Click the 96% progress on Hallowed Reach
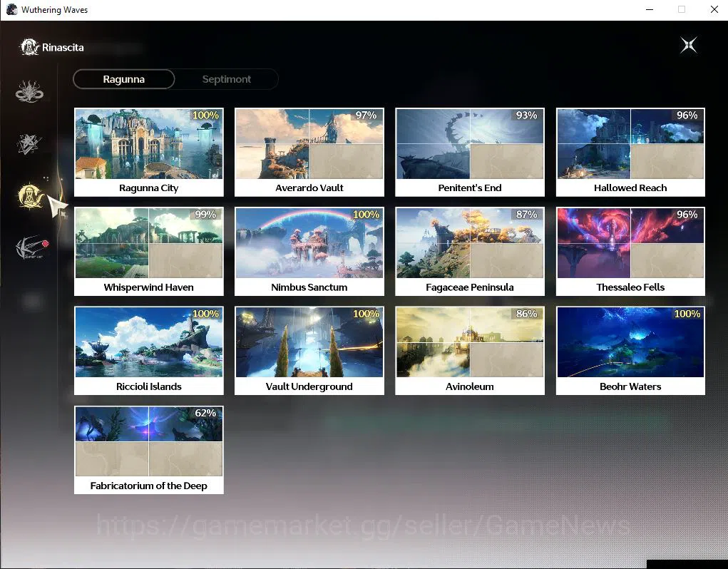The height and width of the screenshot is (569, 728). pos(687,115)
